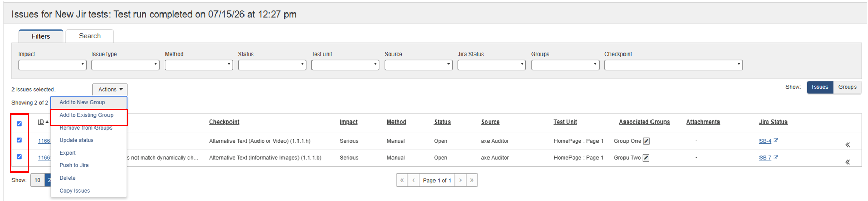Screen dimensions: 868x201
Task: Edit group icon next to Gropu Two
Action: click(x=646, y=158)
